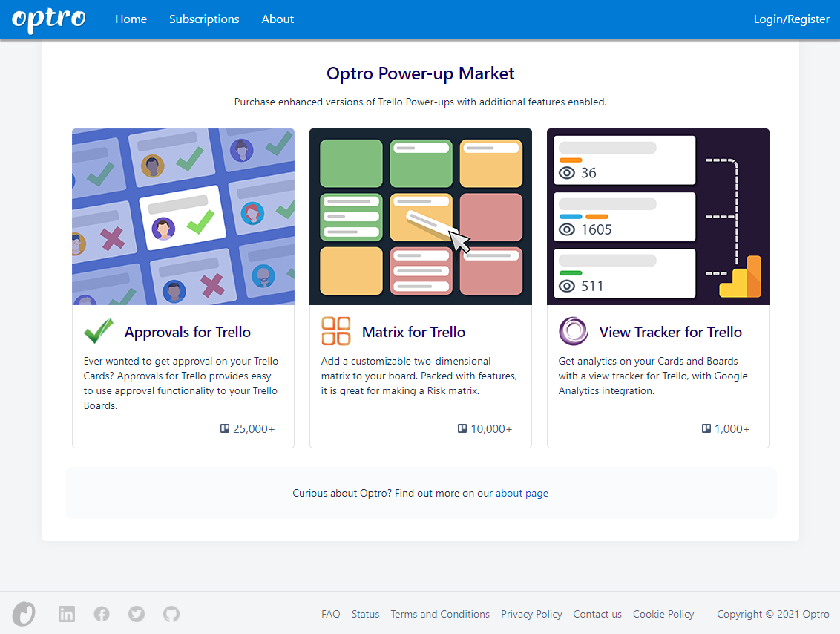Click the Trello board icon beside 1,000+
Screen dimensions: 840x634
pos(706,428)
